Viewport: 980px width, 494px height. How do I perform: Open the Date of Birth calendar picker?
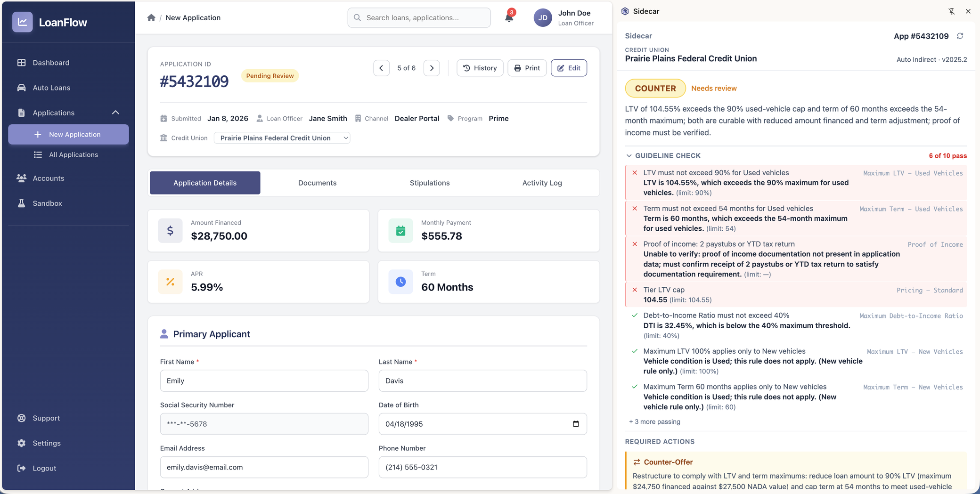coord(576,424)
